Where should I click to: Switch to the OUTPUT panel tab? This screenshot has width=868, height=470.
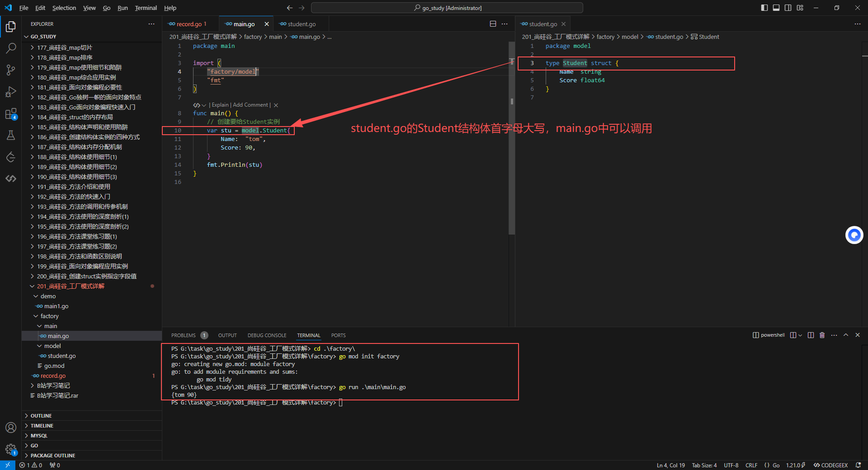tap(227, 335)
